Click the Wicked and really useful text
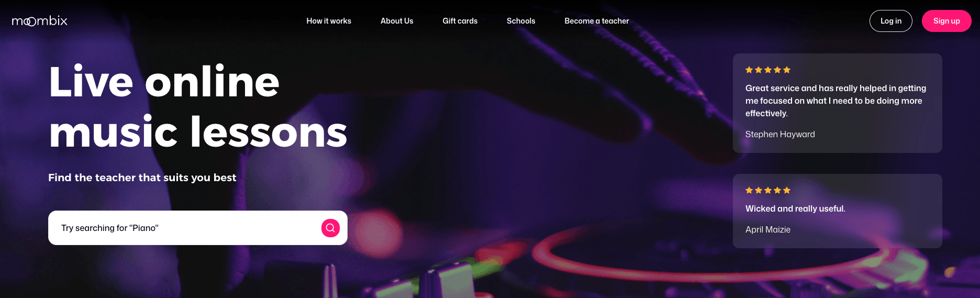 (795, 208)
